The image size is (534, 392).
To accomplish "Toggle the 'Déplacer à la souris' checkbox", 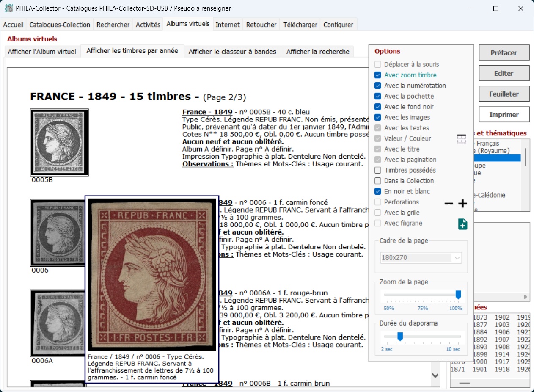I will click(x=378, y=65).
